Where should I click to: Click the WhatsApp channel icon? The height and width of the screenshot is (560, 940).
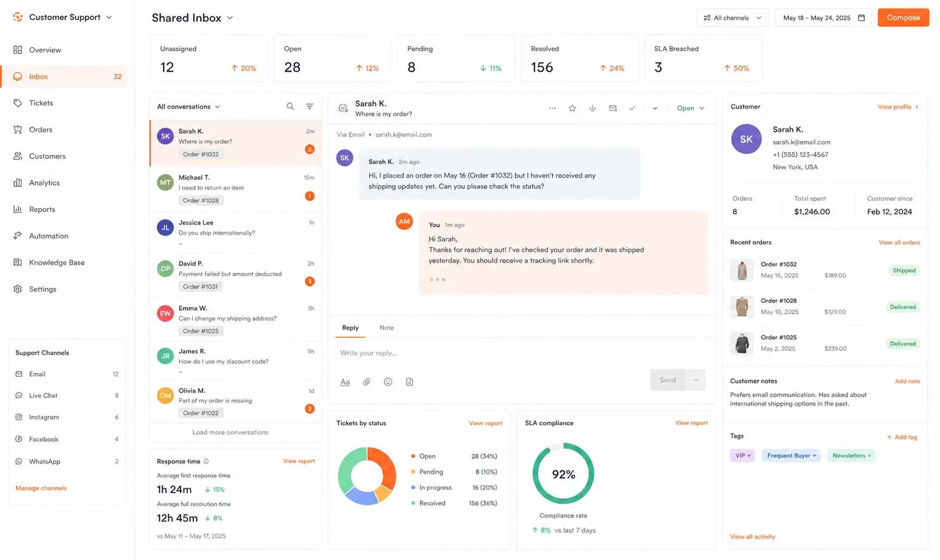coord(19,462)
